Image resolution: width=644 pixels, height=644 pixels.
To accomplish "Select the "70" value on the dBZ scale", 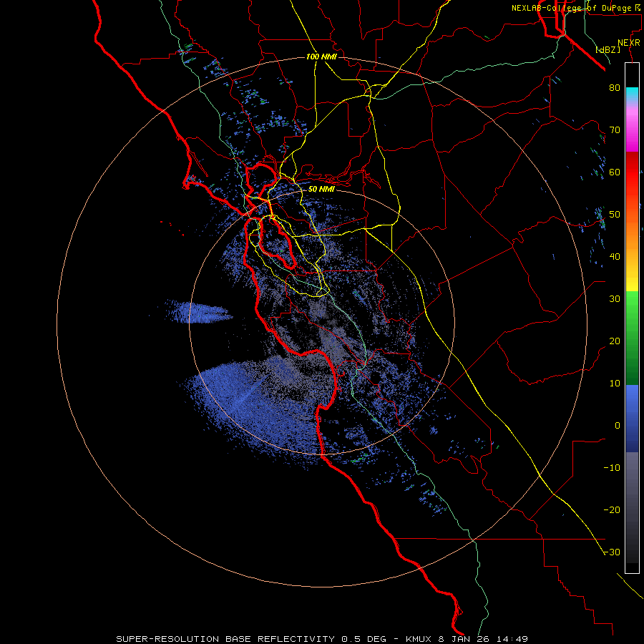I will (615, 130).
